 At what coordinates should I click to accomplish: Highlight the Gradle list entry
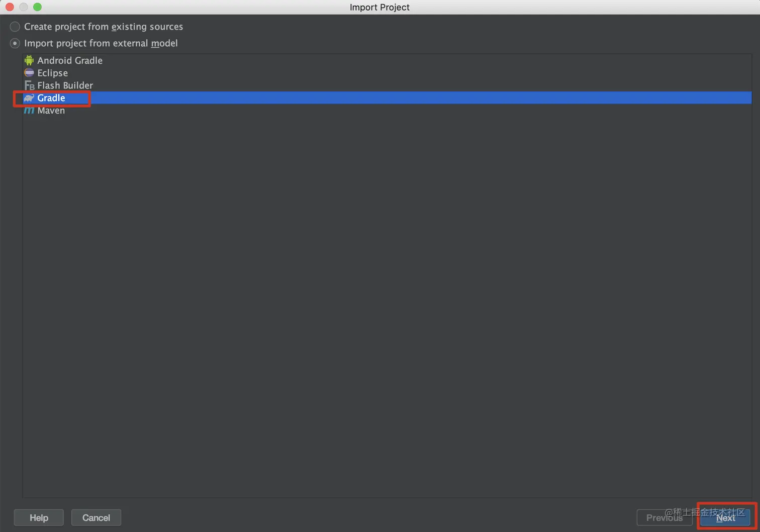387,98
